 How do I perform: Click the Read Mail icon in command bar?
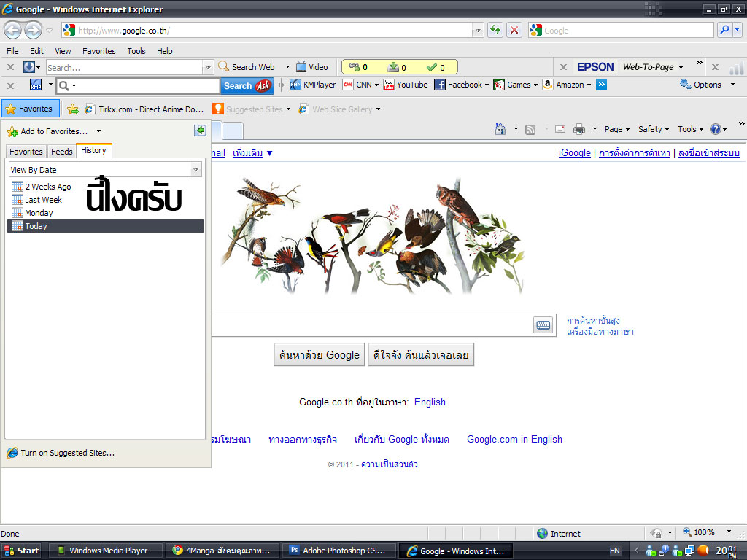pos(560,129)
